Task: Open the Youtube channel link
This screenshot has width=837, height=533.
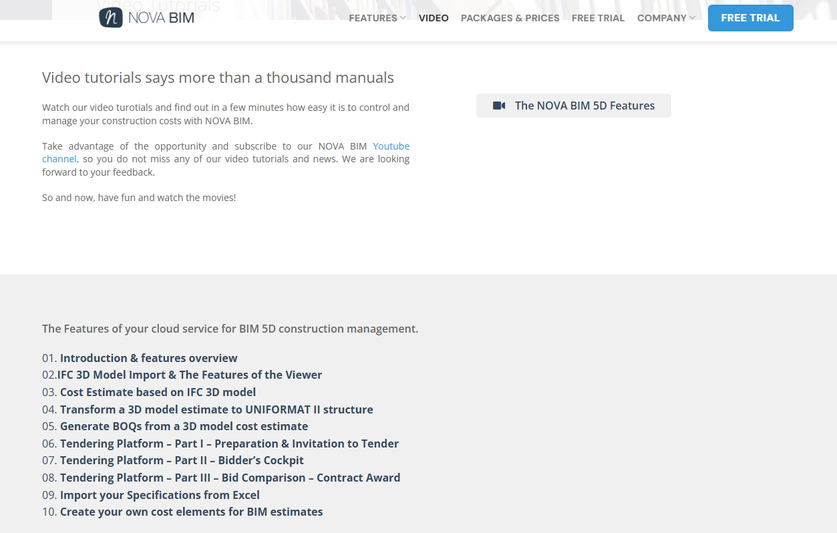Action: point(391,146)
